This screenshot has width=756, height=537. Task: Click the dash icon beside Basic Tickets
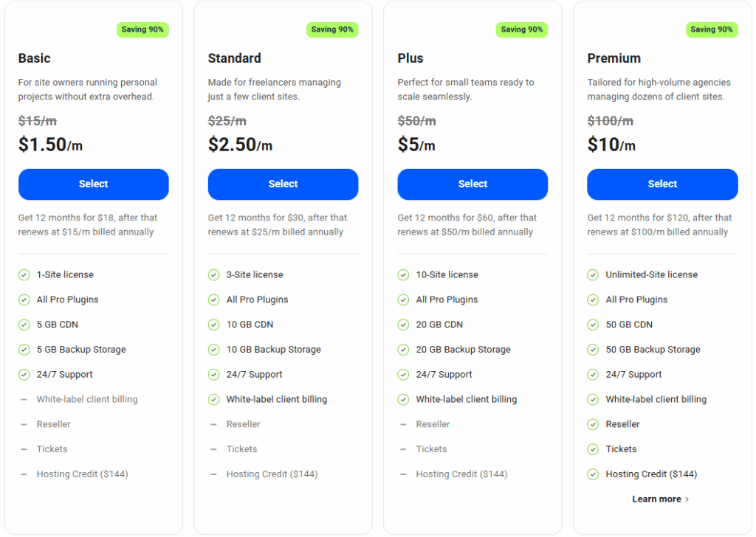tap(24, 449)
